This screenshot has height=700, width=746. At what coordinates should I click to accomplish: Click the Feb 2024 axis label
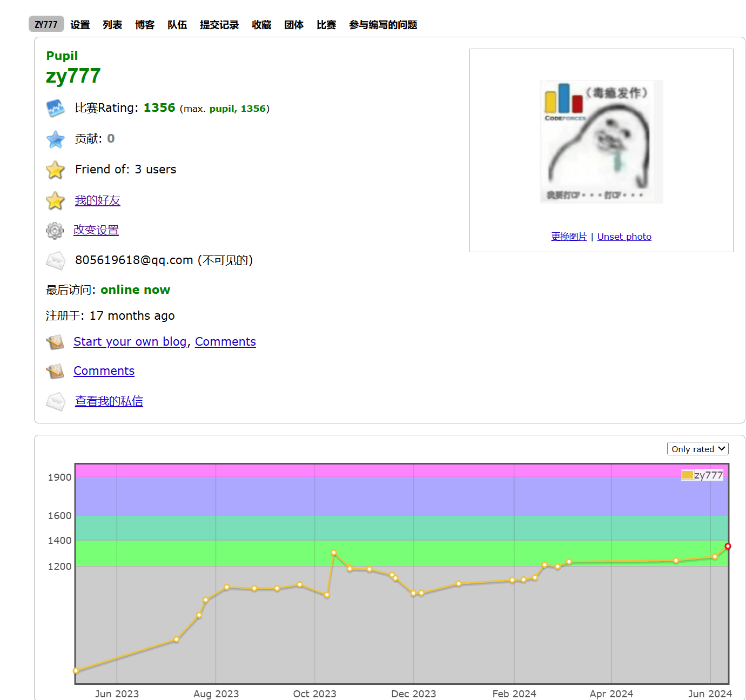click(514, 694)
